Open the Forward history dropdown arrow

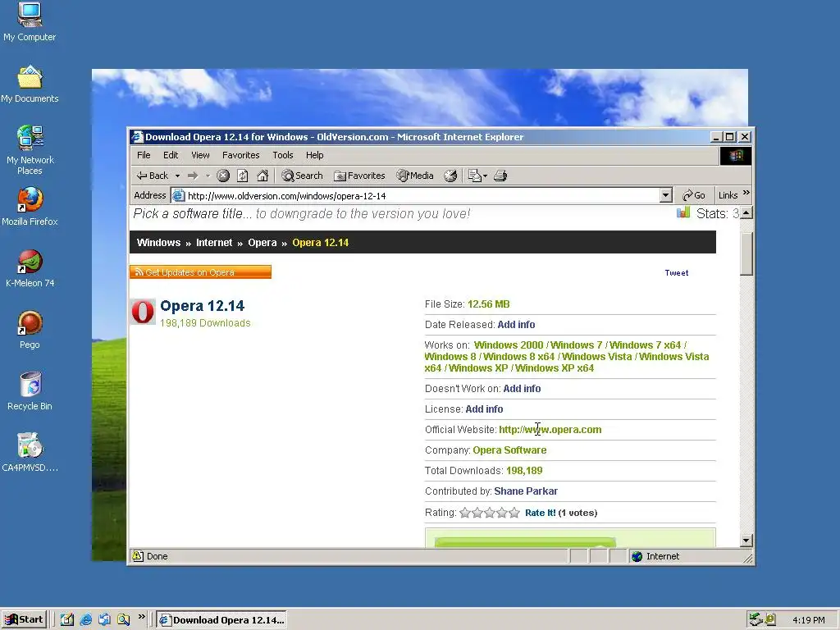[x=208, y=176]
